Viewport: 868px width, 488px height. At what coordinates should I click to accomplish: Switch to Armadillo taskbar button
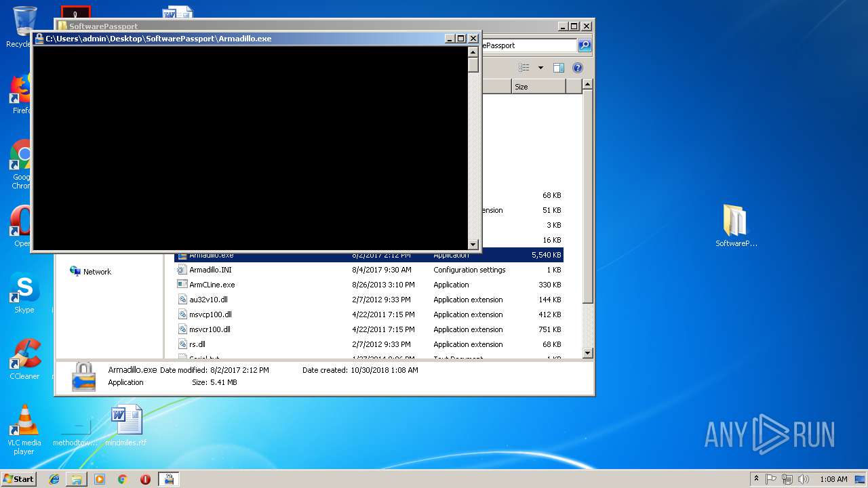coord(168,479)
